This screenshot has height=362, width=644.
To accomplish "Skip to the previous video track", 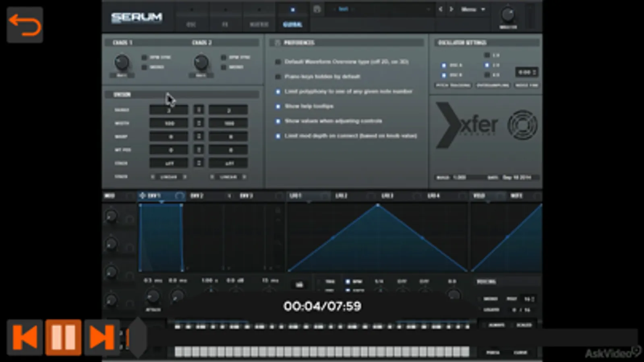I will (25, 337).
